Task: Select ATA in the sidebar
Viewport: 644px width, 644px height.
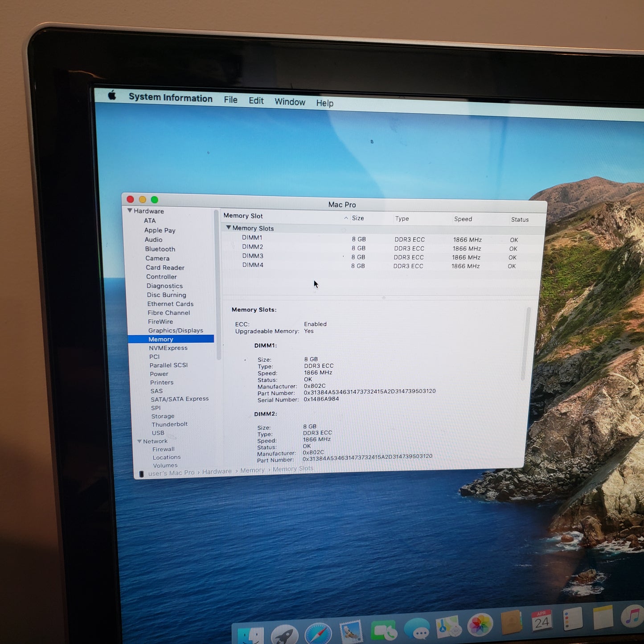Action: click(x=150, y=221)
